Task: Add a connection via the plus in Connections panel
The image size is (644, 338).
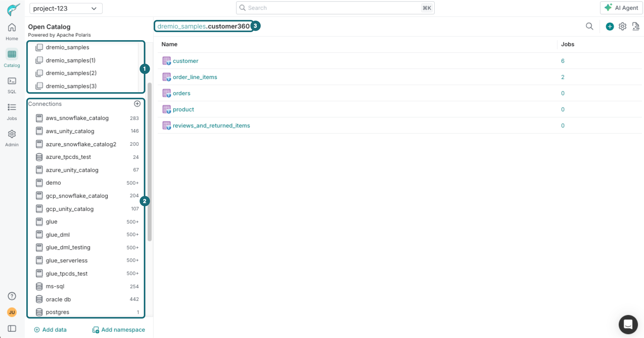Action: tap(137, 104)
